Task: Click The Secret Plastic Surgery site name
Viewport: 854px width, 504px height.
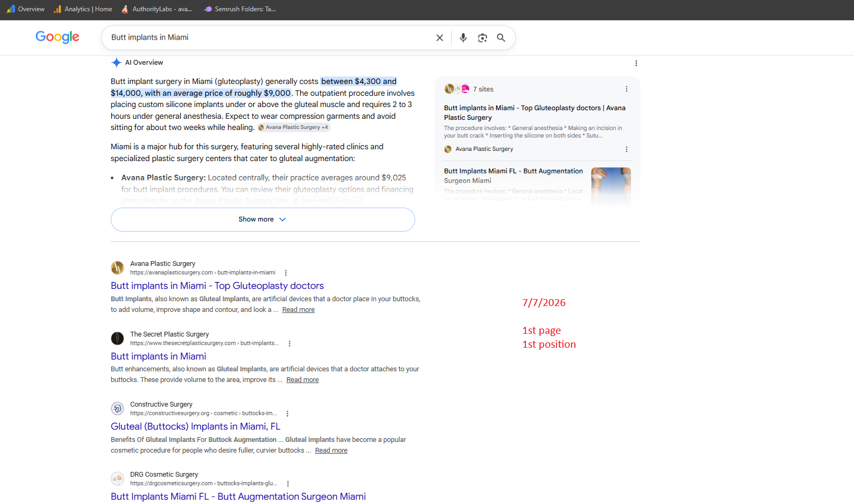Action: pyautogui.click(x=170, y=334)
